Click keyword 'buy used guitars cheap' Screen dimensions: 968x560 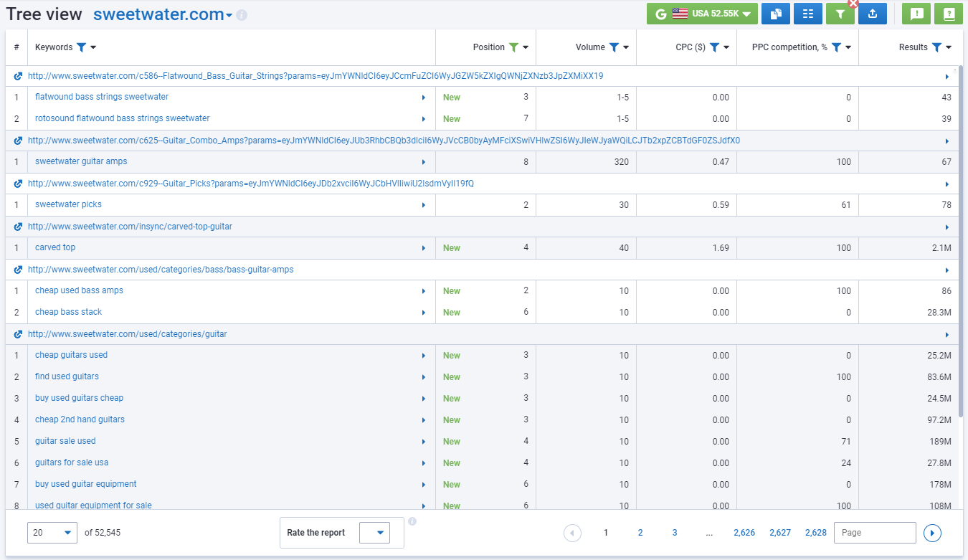pyautogui.click(x=79, y=398)
